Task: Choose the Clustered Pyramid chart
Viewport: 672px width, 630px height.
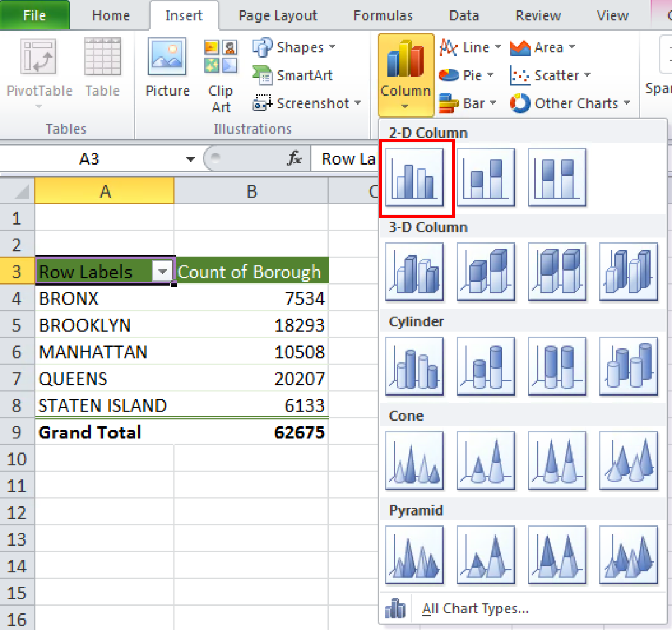Action: pos(414,555)
